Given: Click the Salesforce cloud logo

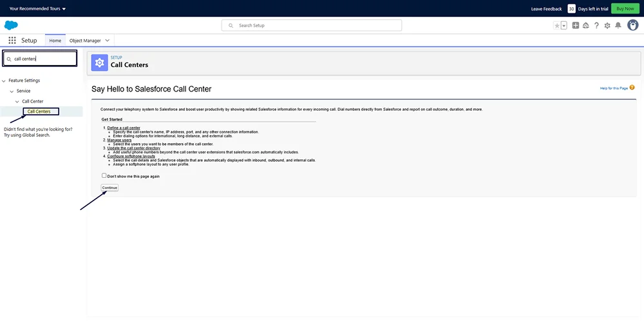Looking at the screenshot, I should click(x=11, y=25).
